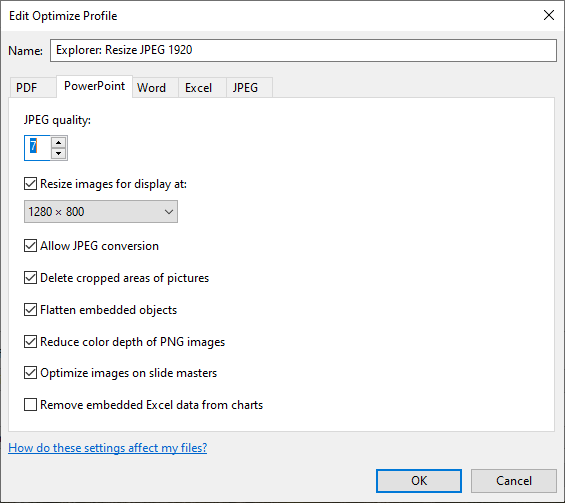The image size is (565, 503).
Task: Confirm with the OK button
Action: (419, 481)
